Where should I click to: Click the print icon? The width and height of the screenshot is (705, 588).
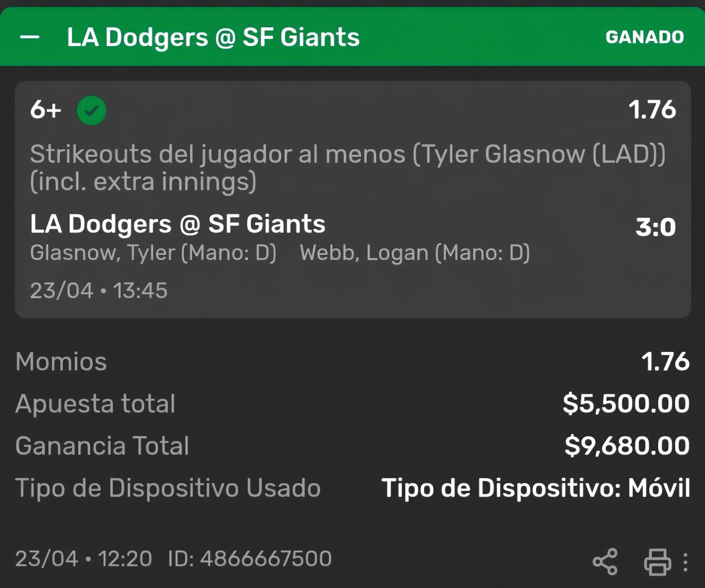point(657,562)
